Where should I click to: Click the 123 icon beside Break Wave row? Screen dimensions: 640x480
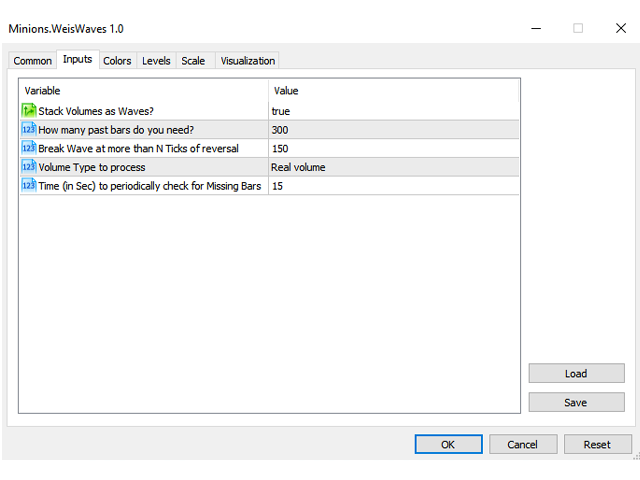(x=29, y=148)
